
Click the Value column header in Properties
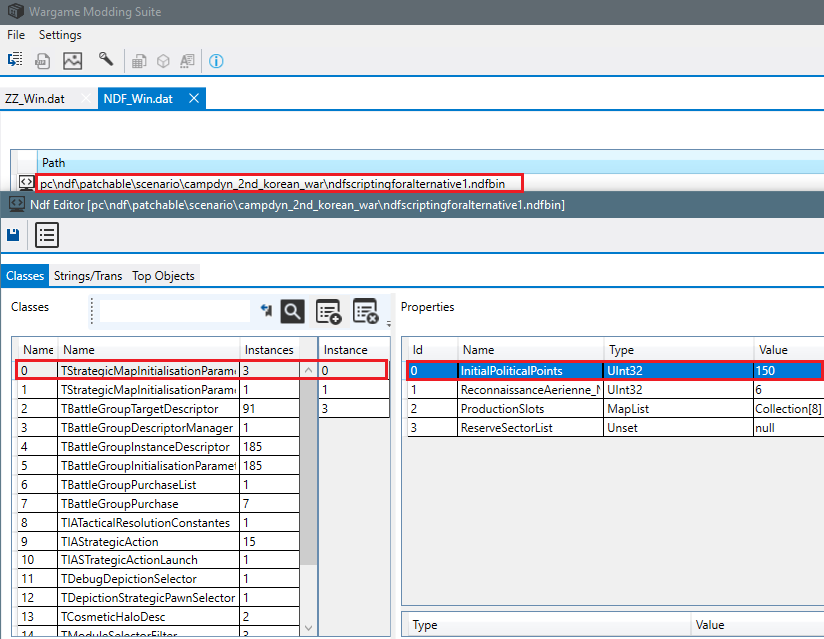(x=789, y=350)
